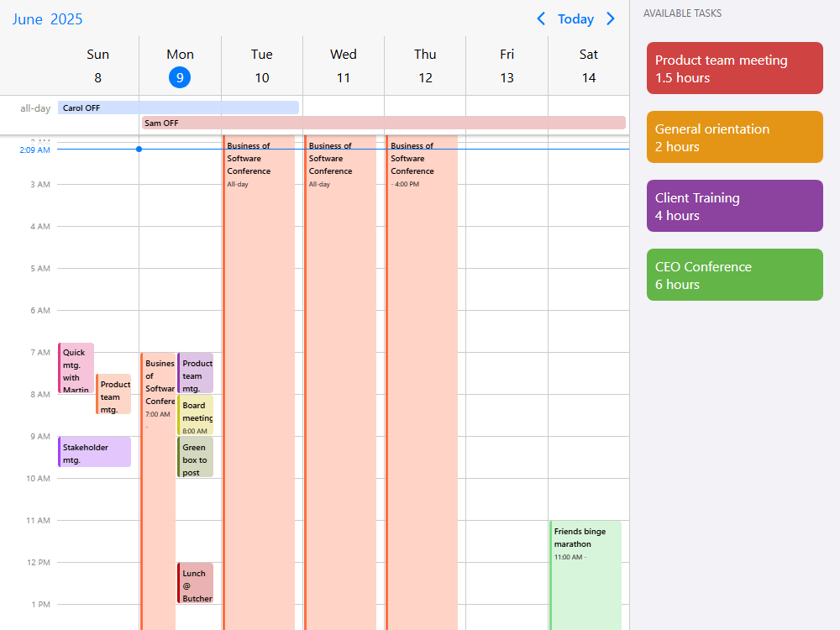Pick the purple Client Training task card
The width and height of the screenshot is (840, 630).
click(x=734, y=206)
